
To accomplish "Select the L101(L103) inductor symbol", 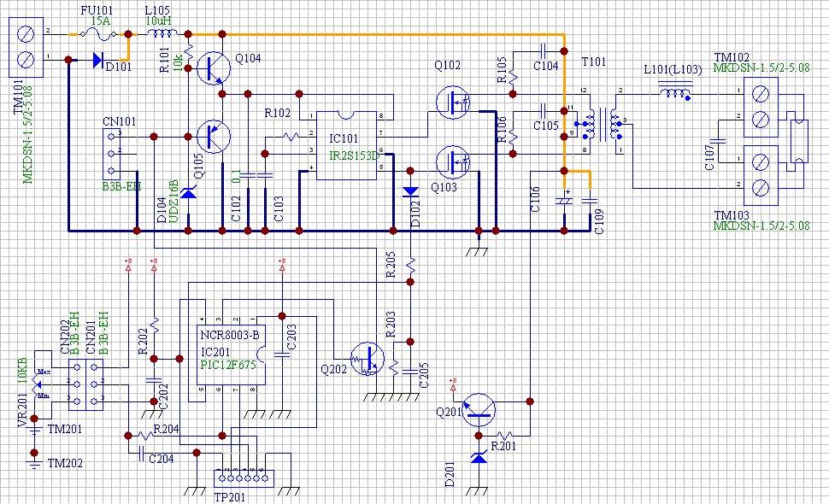I will tap(675, 91).
